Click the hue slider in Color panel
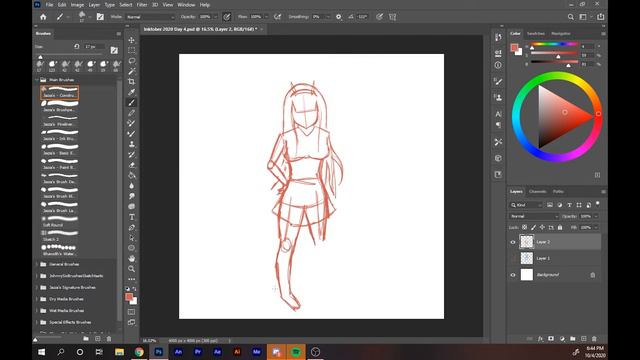This screenshot has height=360, width=640. click(x=554, y=44)
